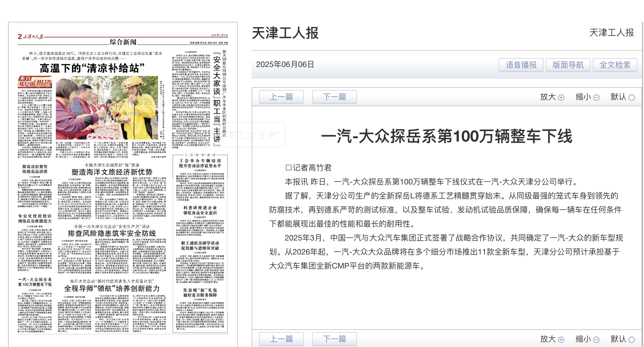The height and width of the screenshot is (347, 644).
Task: Open article 塑造海洋文旅经济新优势
Action: coord(112,172)
